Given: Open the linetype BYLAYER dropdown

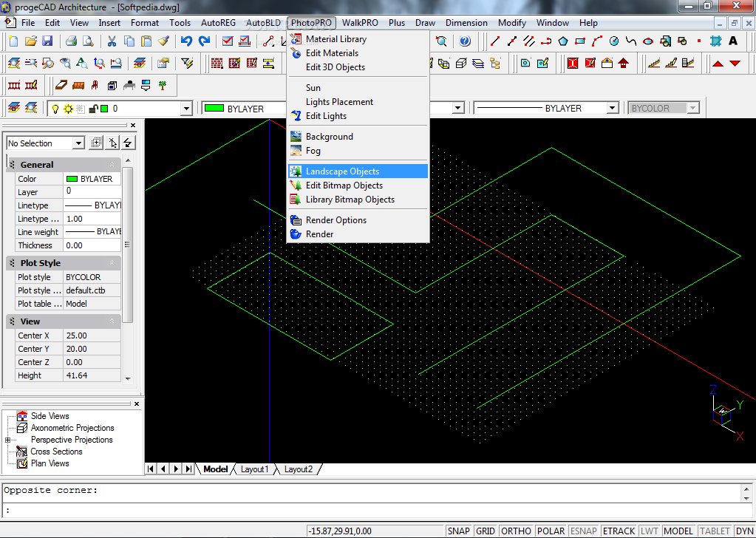Looking at the screenshot, I should pos(613,108).
